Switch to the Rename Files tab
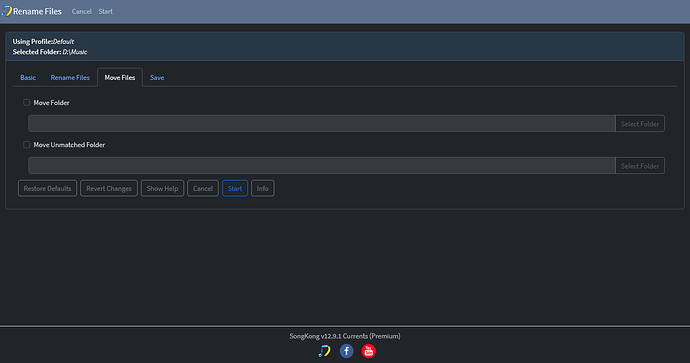Image resolution: width=690 pixels, height=363 pixels. [x=70, y=77]
